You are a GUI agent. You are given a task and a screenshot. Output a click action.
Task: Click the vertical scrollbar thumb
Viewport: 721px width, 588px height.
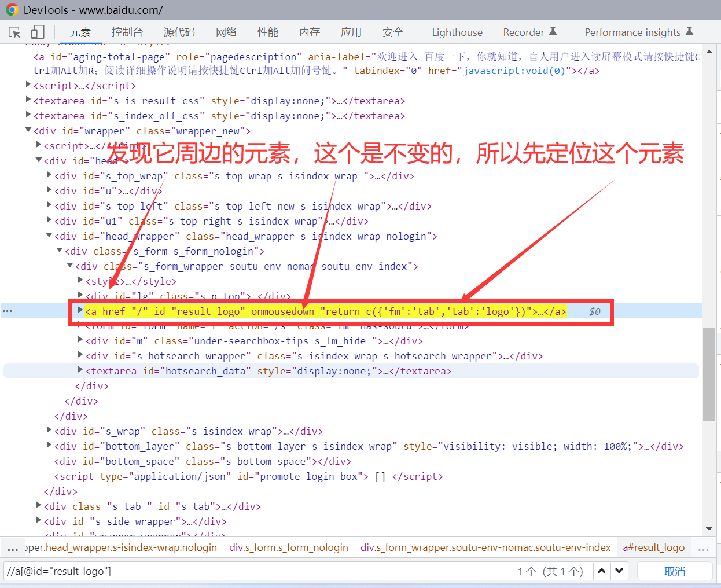tap(709, 374)
